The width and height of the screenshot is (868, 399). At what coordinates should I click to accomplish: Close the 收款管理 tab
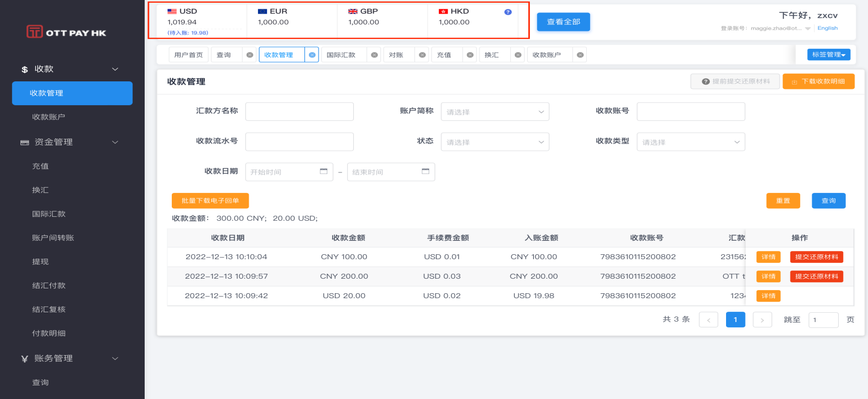(x=312, y=55)
